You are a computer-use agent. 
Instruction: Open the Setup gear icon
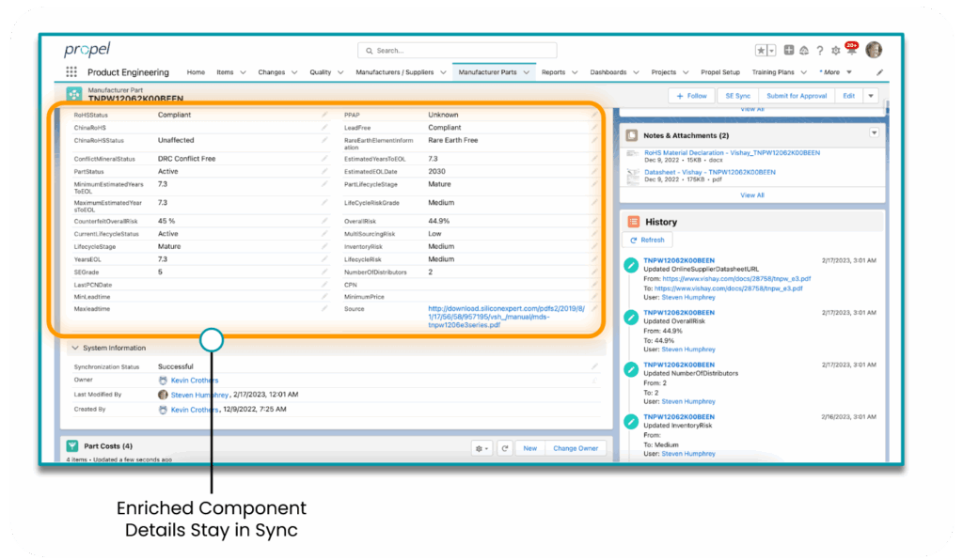835,51
